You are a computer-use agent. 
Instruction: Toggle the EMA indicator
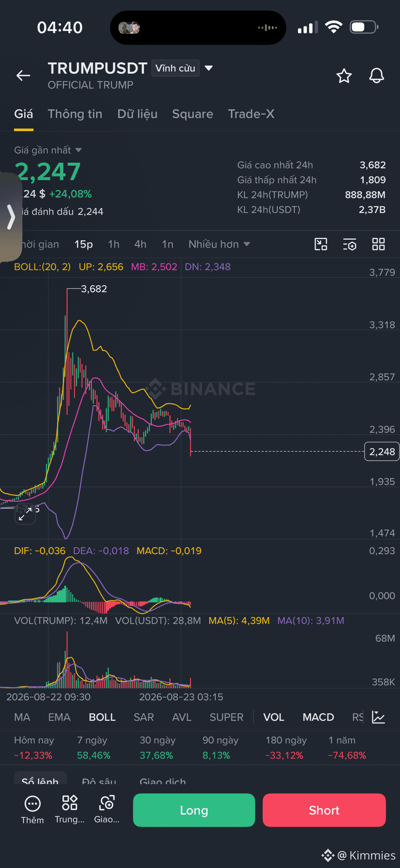[59, 717]
